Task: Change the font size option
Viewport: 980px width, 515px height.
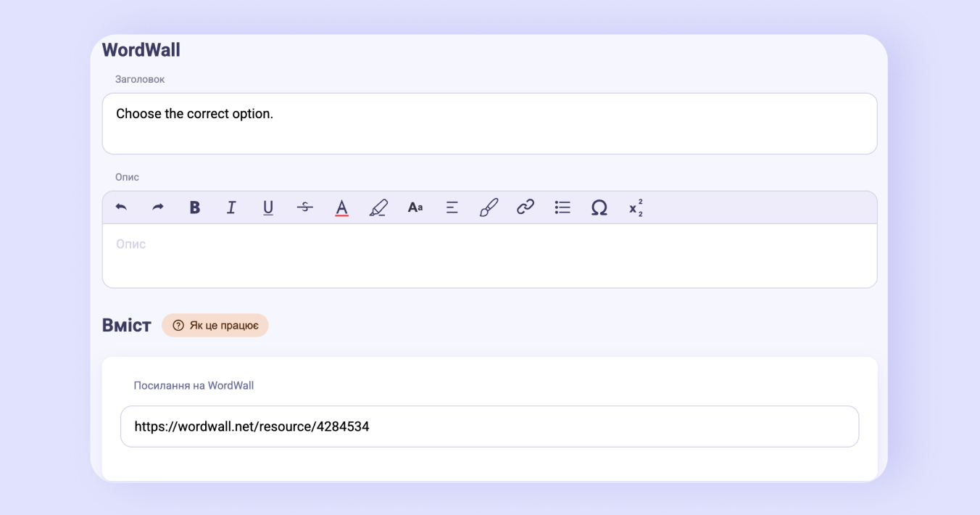Action: pyautogui.click(x=415, y=207)
